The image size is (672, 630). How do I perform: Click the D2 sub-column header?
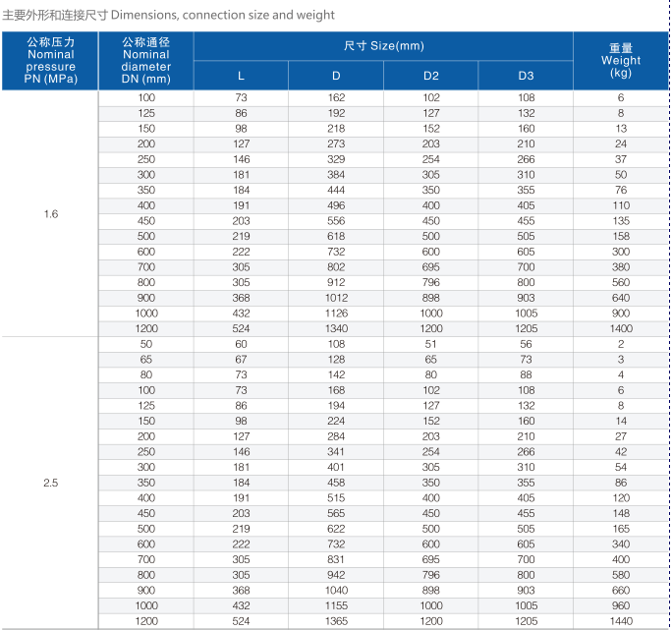tap(431, 76)
